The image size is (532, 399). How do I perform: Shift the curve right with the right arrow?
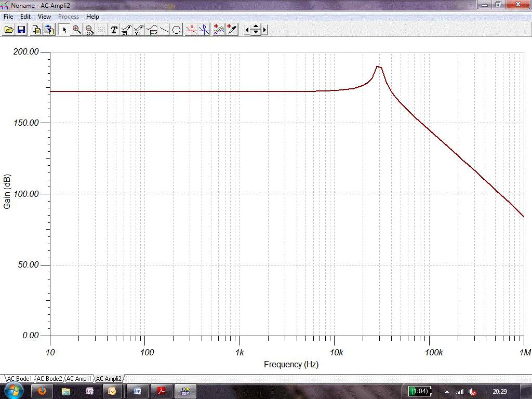(x=264, y=30)
